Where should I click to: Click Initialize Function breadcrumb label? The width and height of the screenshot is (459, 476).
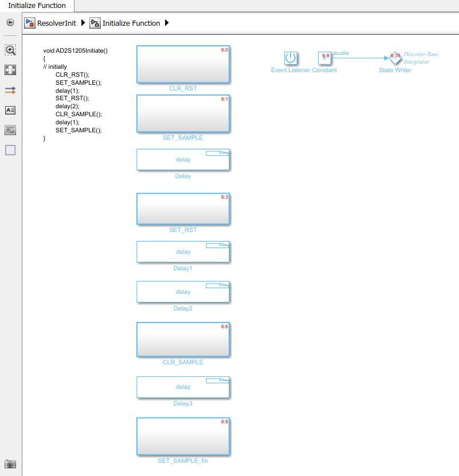pos(131,23)
